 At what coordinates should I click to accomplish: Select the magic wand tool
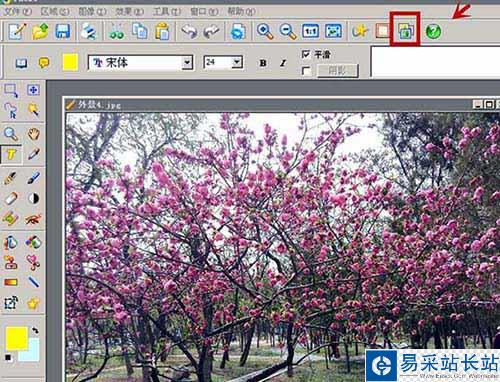pyautogui.click(x=33, y=110)
